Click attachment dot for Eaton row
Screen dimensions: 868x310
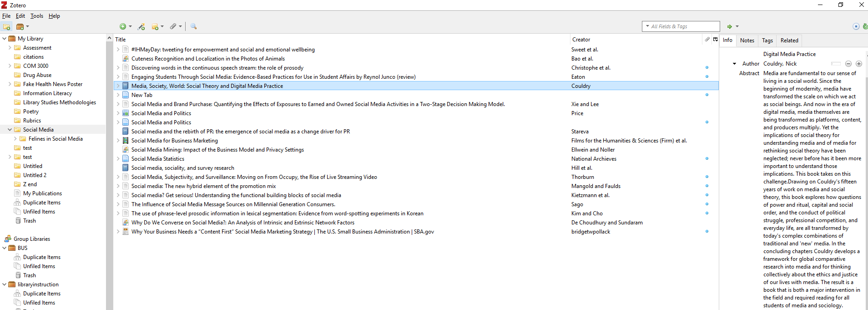coord(707,76)
